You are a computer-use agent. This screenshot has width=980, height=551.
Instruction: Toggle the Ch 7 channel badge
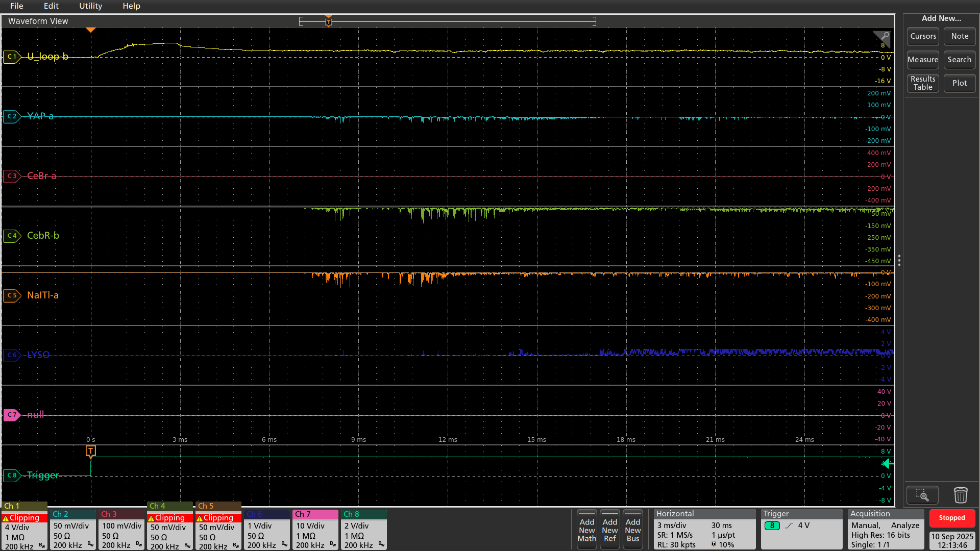[315, 530]
